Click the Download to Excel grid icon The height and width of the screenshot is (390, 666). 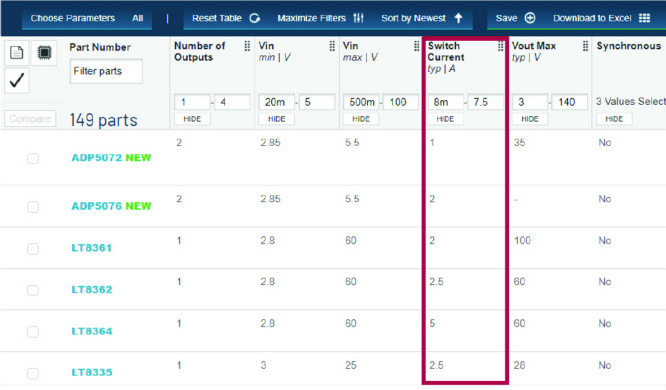click(x=644, y=18)
